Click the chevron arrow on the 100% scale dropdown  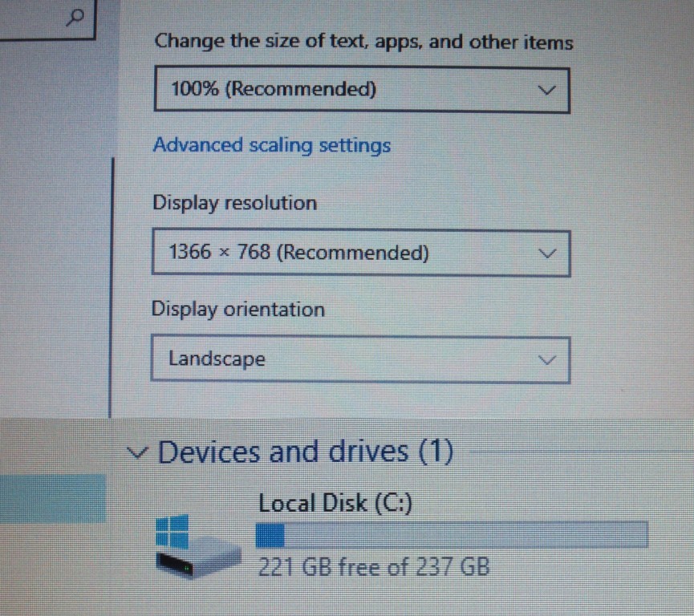coord(546,91)
